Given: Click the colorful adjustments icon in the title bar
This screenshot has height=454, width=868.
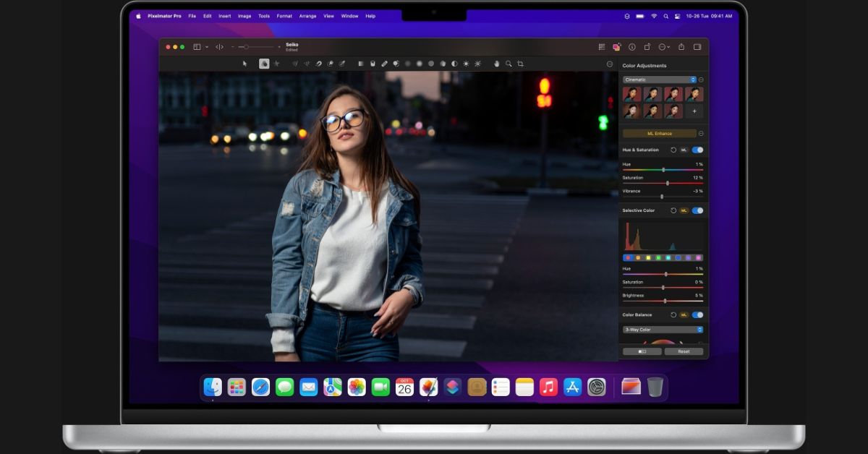Looking at the screenshot, I should click(x=616, y=47).
